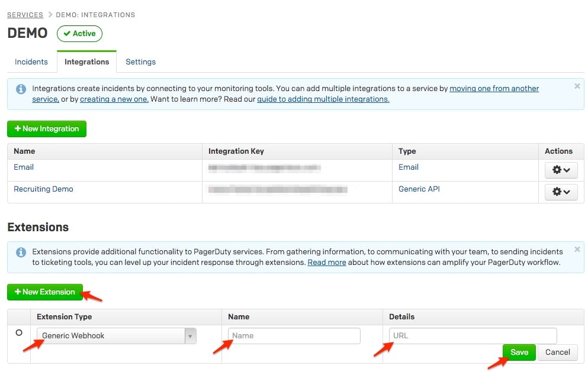Open gear actions menu for Email integration

click(561, 170)
